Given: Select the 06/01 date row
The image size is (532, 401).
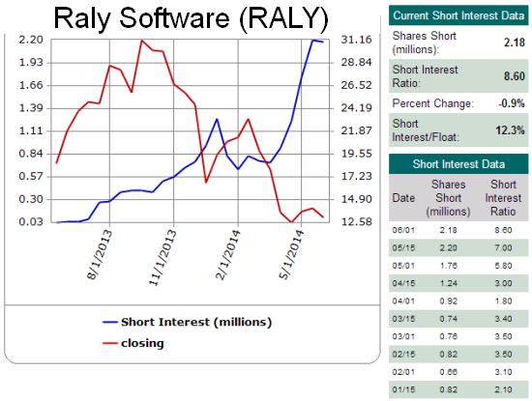Looking at the screenshot, I should [458, 230].
